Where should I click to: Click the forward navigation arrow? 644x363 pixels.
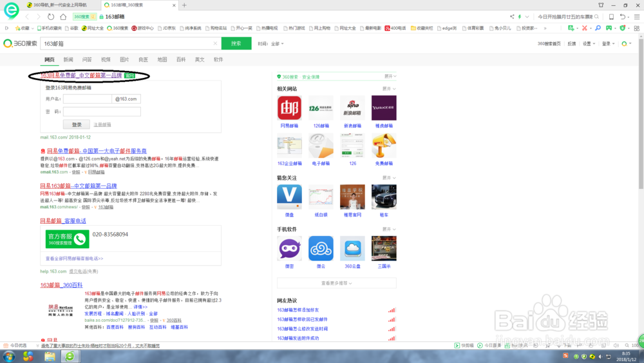tap(39, 17)
